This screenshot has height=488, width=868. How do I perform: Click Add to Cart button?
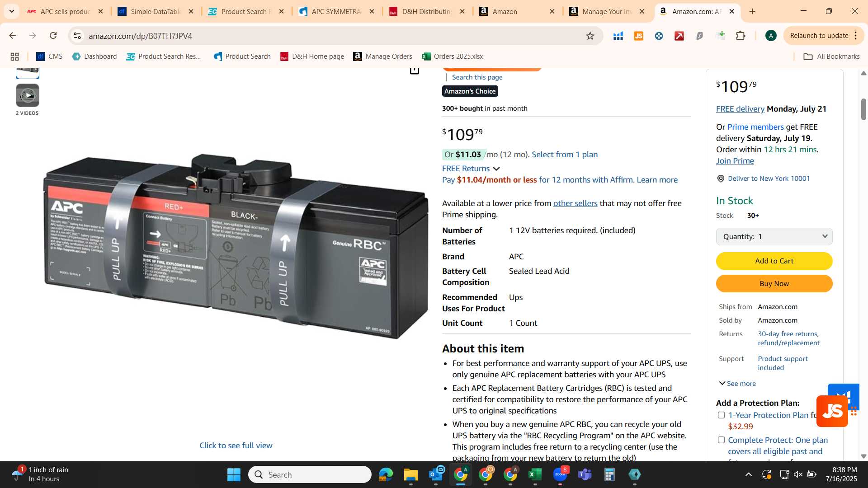click(774, 261)
